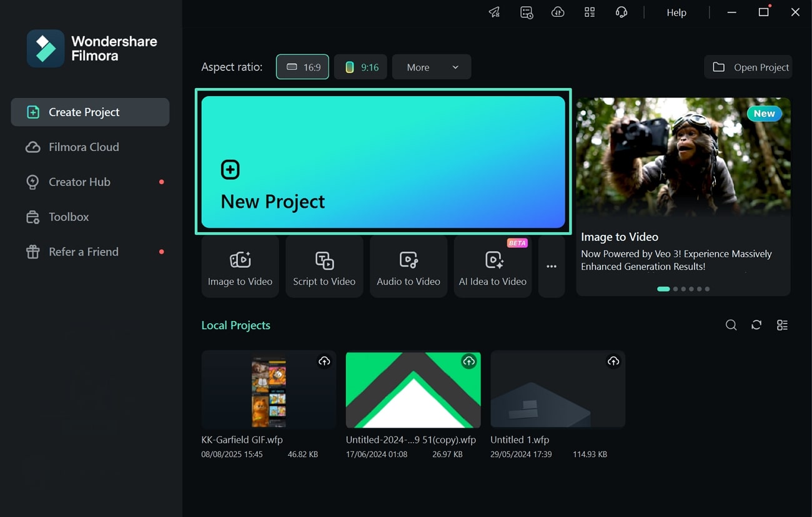The height and width of the screenshot is (517, 812).
Task: Open the Untitled-2024 (copy).wfp project thumbnail
Action: click(x=413, y=390)
